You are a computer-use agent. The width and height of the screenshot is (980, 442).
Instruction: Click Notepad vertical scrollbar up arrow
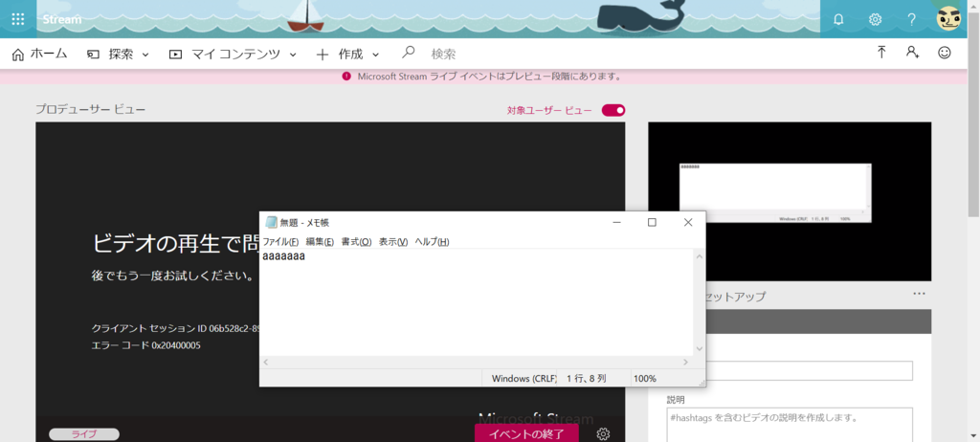pos(700,255)
